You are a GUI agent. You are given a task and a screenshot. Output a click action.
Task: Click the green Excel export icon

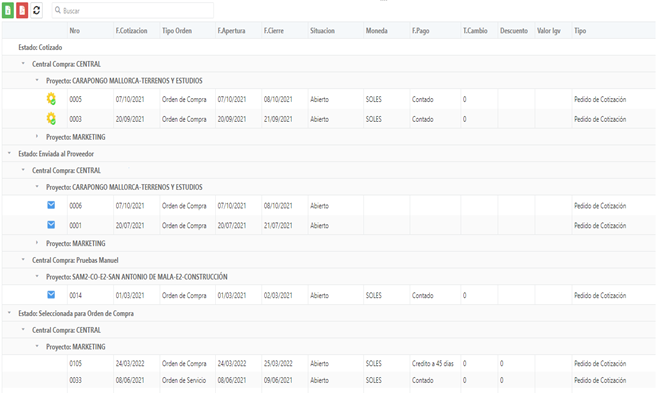point(8,11)
